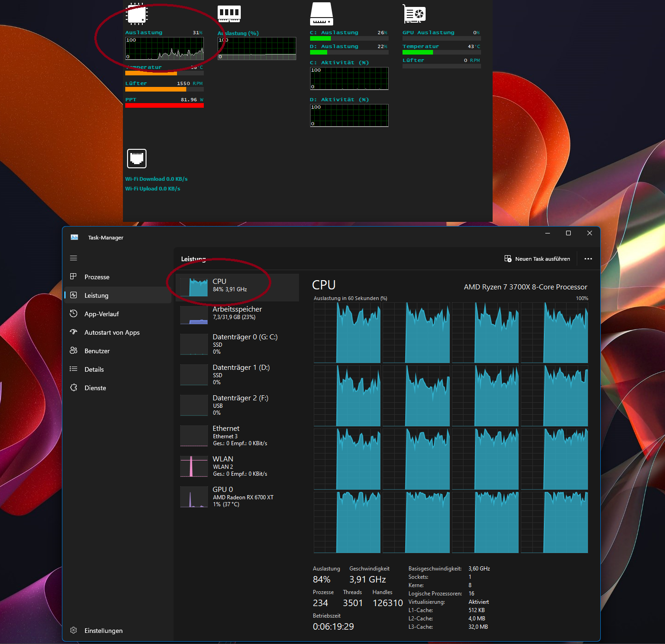
Task: Click the network port icon in widget
Action: pyautogui.click(x=137, y=159)
